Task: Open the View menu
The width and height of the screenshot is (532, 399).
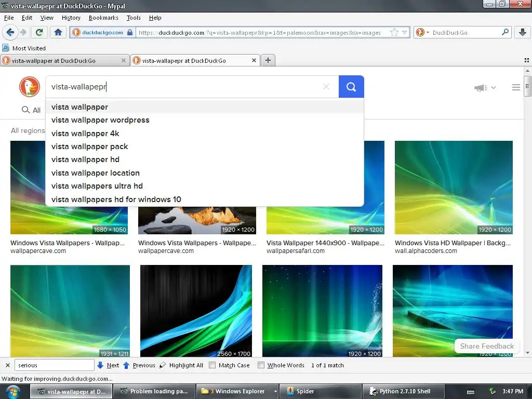Action: (x=47, y=18)
